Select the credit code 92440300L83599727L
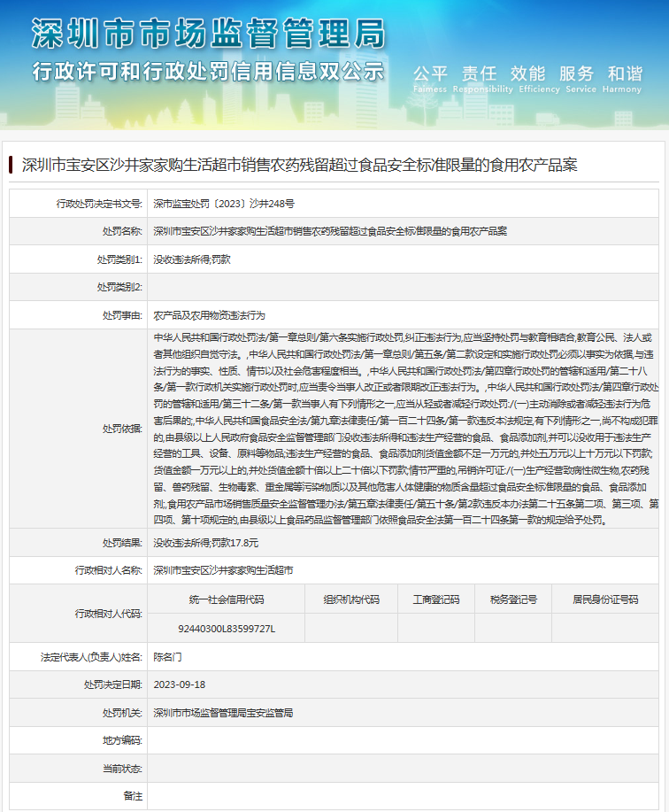The height and width of the screenshot is (812, 669). click(x=227, y=629)
